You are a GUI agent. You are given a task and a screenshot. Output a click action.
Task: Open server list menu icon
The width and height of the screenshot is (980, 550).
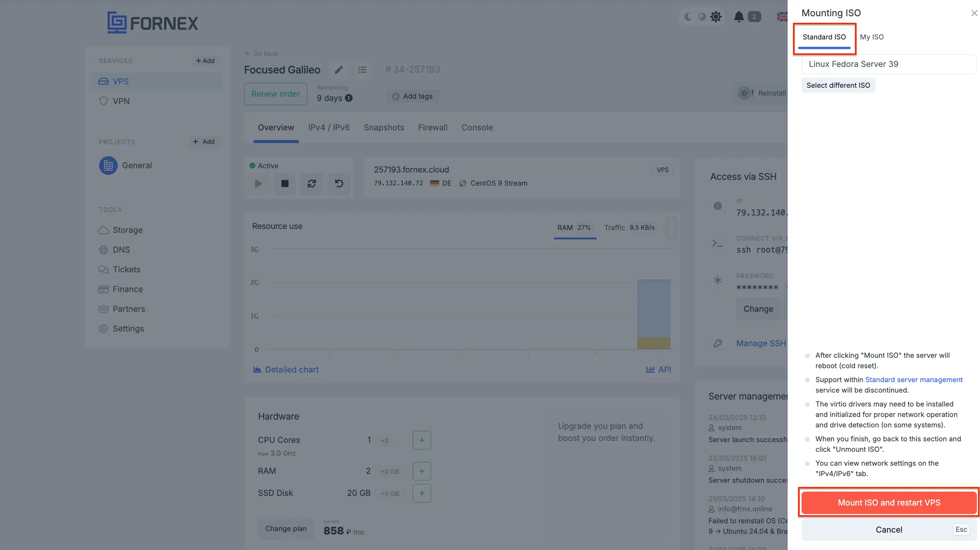coord(362,70)
